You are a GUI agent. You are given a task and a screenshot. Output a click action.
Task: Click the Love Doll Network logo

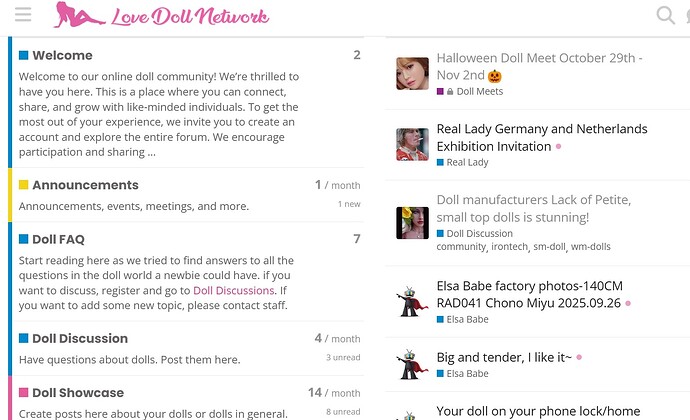point(161,15)
